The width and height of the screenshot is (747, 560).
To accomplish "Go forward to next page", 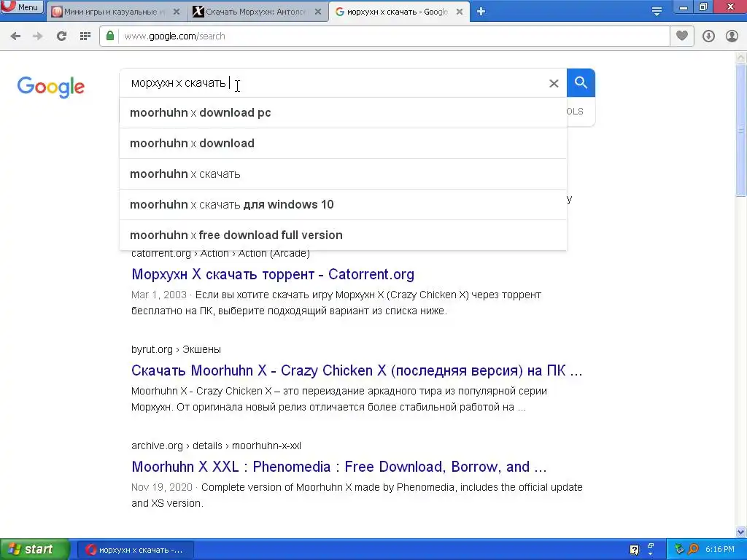I will (38, 36).
